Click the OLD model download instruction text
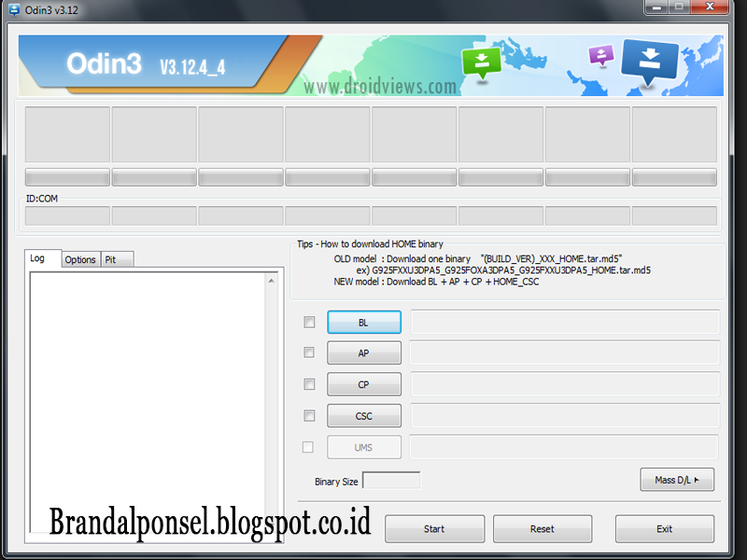The height and width of the screenshot is (560, 747). coord(478,259)
